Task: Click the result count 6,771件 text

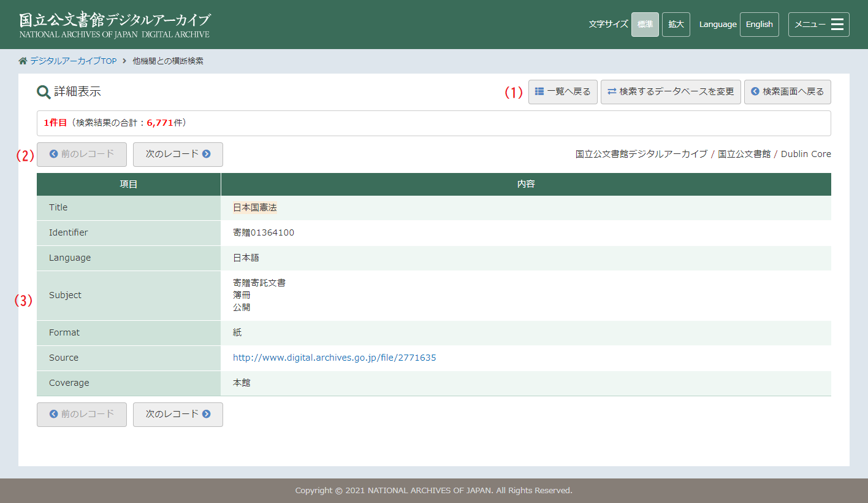Action: 165,123
